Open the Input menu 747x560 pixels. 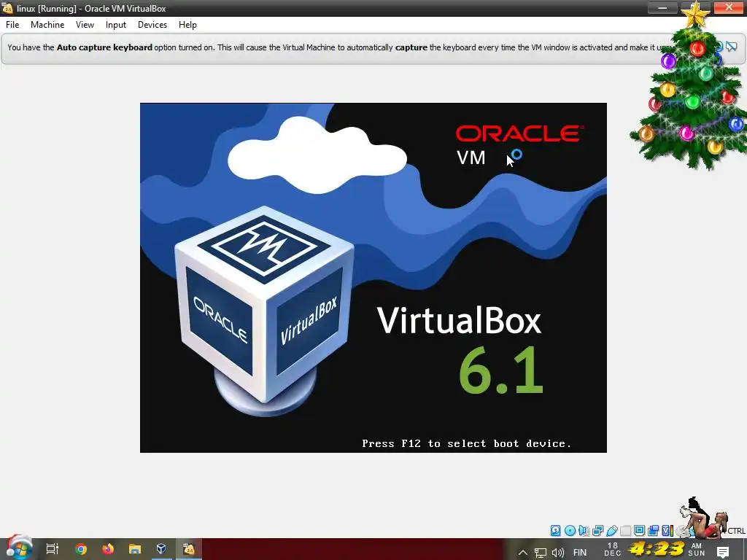[x=116, y=25]
